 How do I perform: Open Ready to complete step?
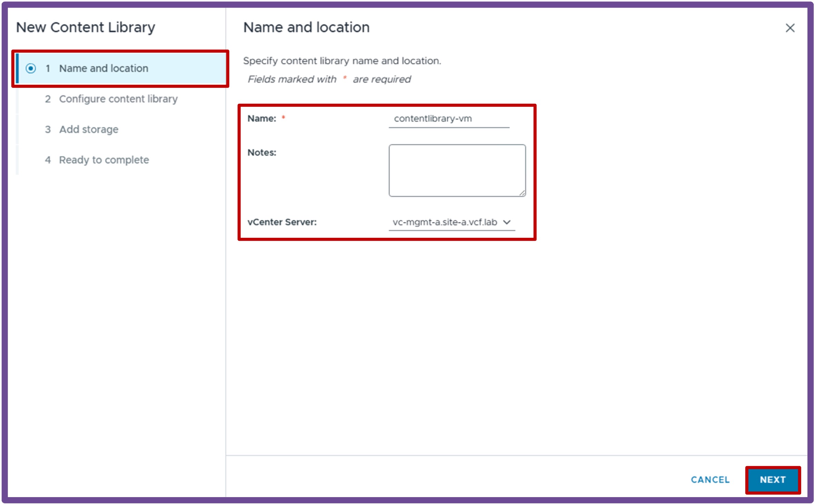tap(104, 160)
